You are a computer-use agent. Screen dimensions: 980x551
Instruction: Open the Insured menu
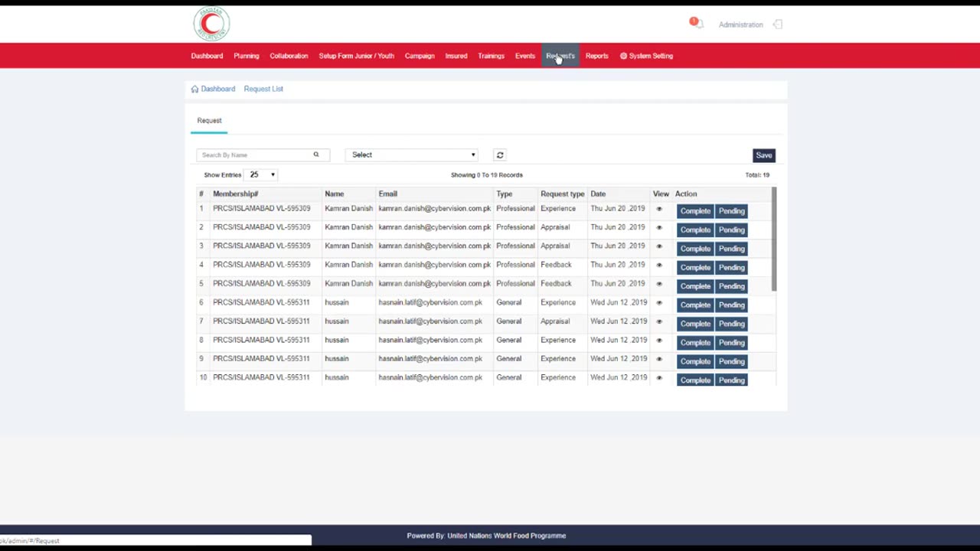coord(456,56)
